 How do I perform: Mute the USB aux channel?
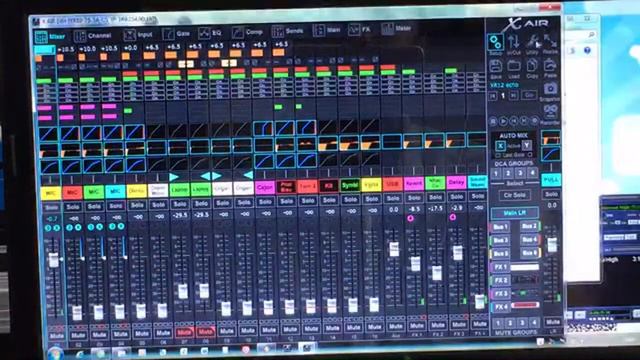[396, 327]
